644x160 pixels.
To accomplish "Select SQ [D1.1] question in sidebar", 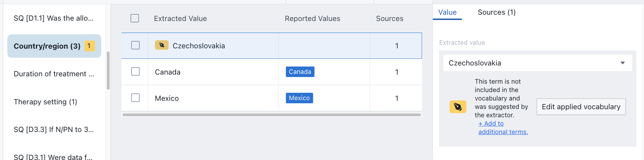I will point(53,18).
